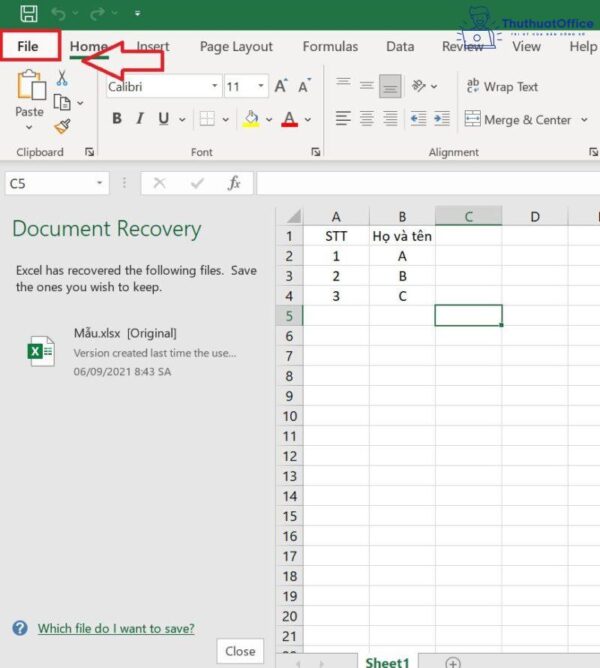Open the font size 11 dropdown
This screenshot has height=668, width=600.
coord(260,86)
